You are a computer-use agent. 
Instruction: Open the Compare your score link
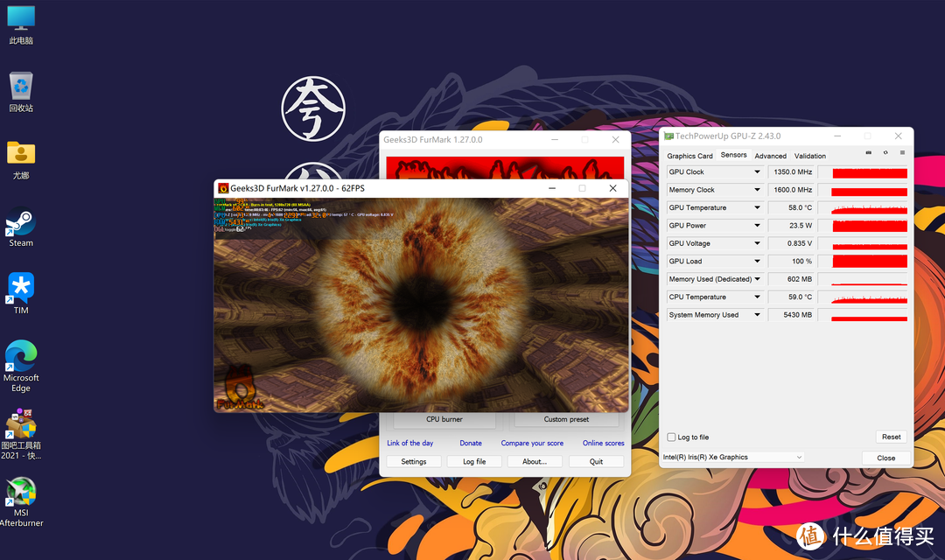pyautogui.click(x=532, y=443)
